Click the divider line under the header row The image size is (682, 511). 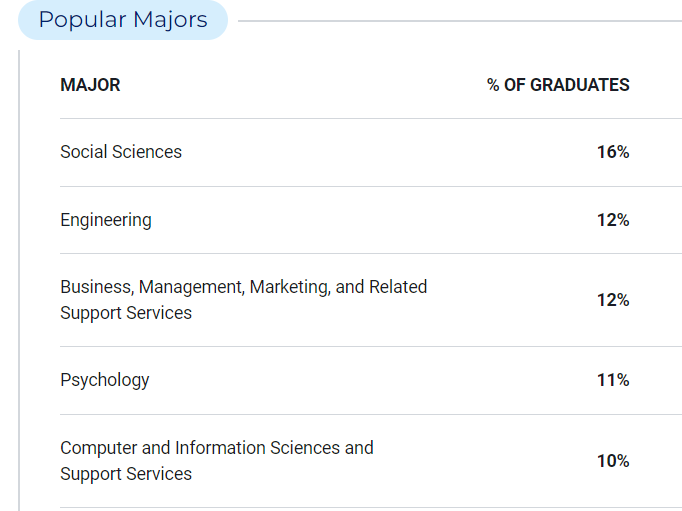point(371,118)
